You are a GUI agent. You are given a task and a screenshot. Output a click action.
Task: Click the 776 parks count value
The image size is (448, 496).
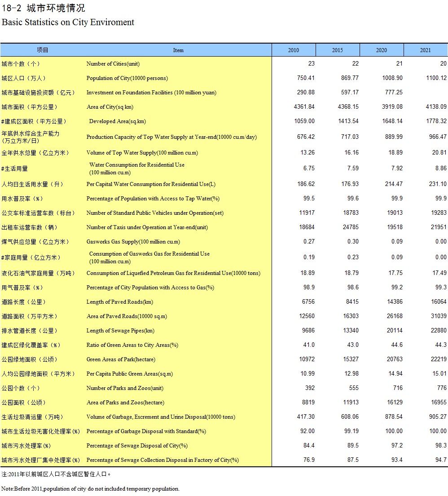(442, 388)
